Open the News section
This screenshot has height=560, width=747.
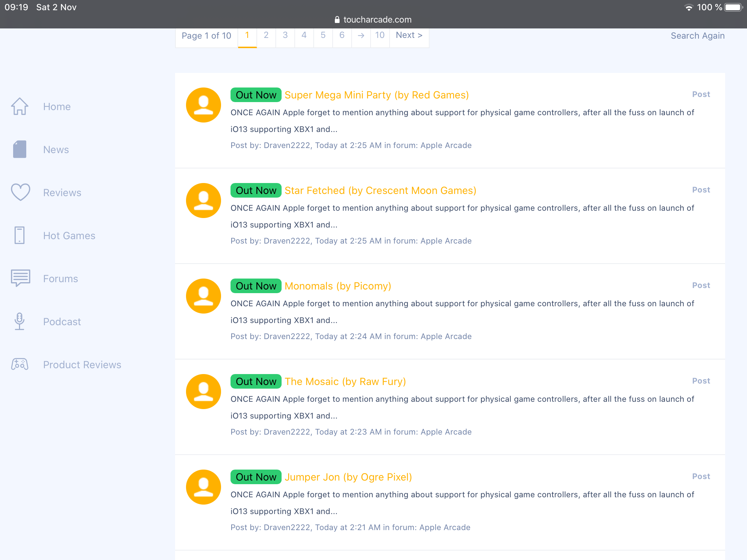pyautogui.click(x=56, y=149)
